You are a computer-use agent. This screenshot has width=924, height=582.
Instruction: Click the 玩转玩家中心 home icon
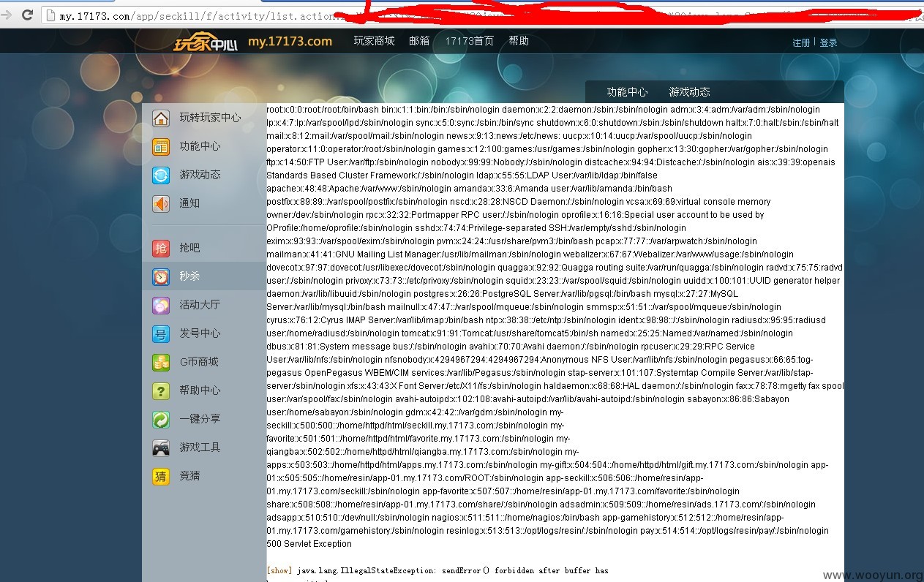(x=161, y=118)
